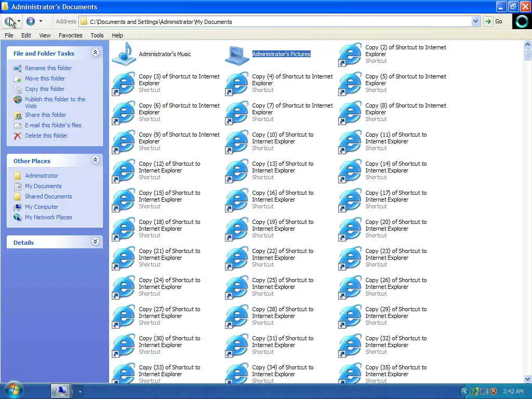
Task: Select Copy (4) of Shortcut to Internet Explorer icon
Action: (237, 84)
